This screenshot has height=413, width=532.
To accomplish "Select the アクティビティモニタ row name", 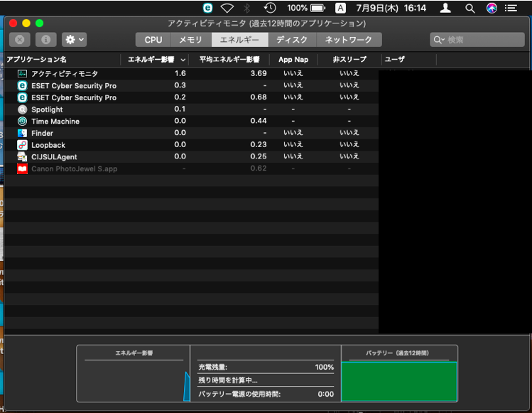I will click(x=65, y=74).
